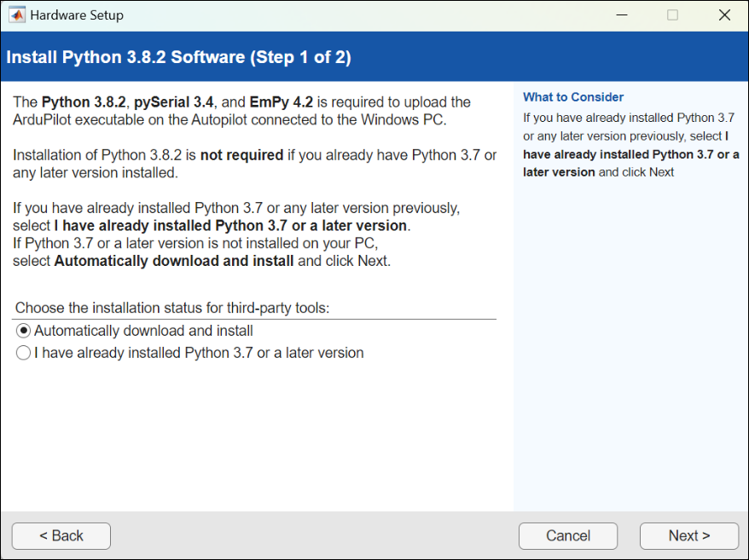Viewport: 749px width, 560px height.
Task: Click the greyed-out maximize window button
Action: (x=672, y=15)
